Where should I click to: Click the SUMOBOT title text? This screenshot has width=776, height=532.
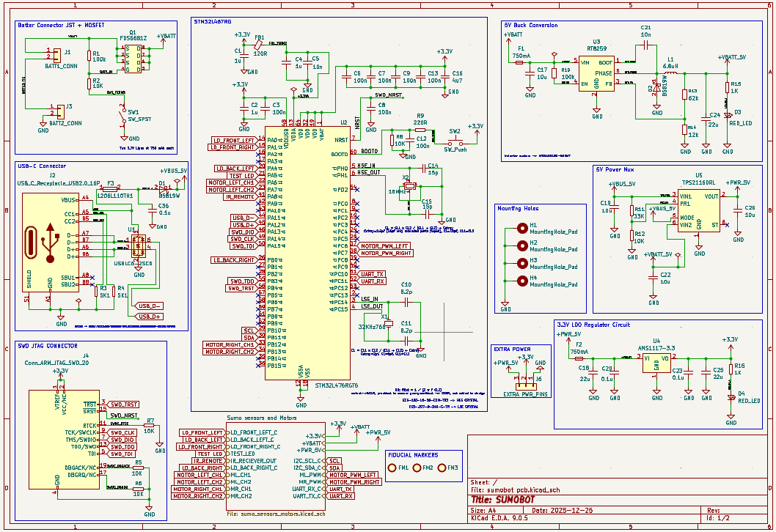tap(502, 500)
